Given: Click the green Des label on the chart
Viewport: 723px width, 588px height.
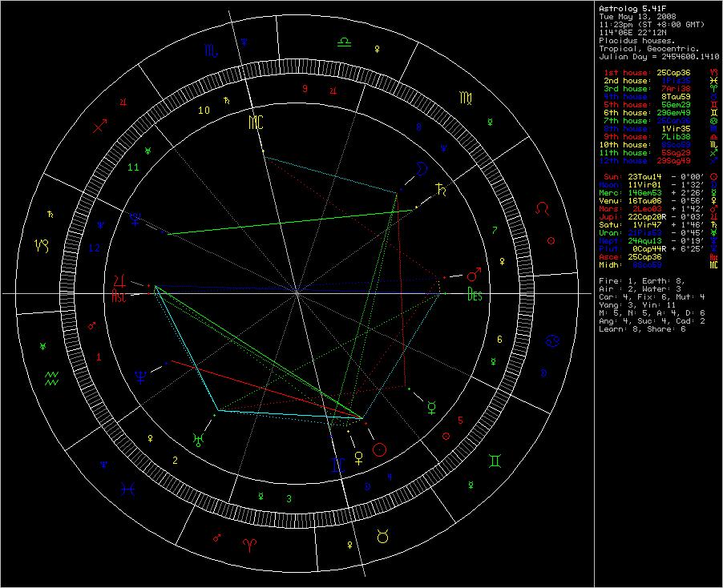Looking at the screenshot, I should coord(475,294).
